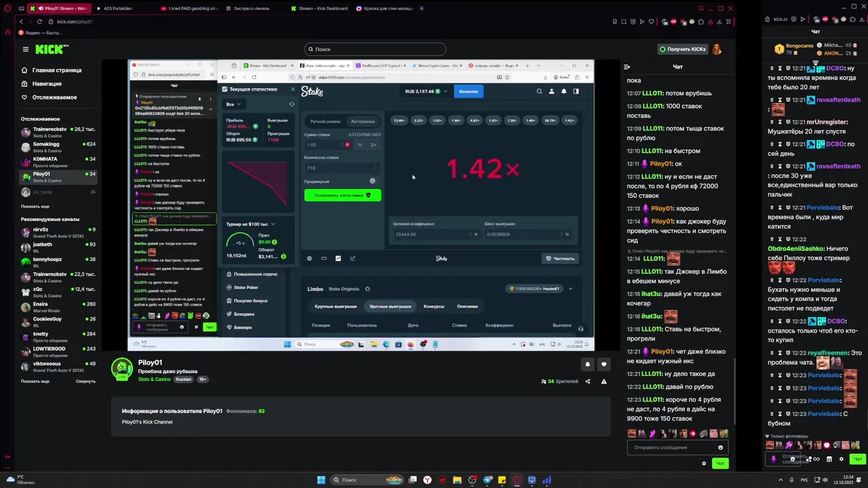This screenshot has width=868, height=488.
Task: Open the Kick hamburger menu
Action: (26, 49)
